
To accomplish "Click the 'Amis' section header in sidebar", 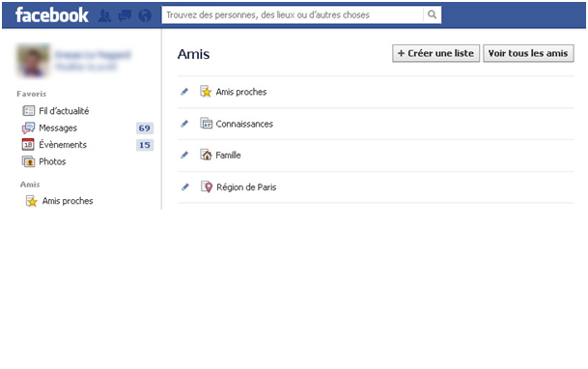I will click(30, 184).
